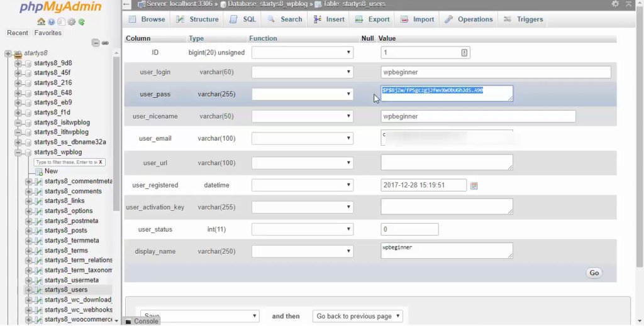Open Function dropdown for user_pass
Viewport: 644px width, 326px height.
pos(303,94)
